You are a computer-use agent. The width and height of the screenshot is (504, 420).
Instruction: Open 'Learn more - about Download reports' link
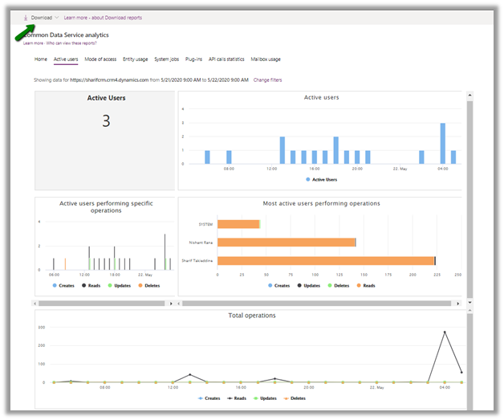103,18
